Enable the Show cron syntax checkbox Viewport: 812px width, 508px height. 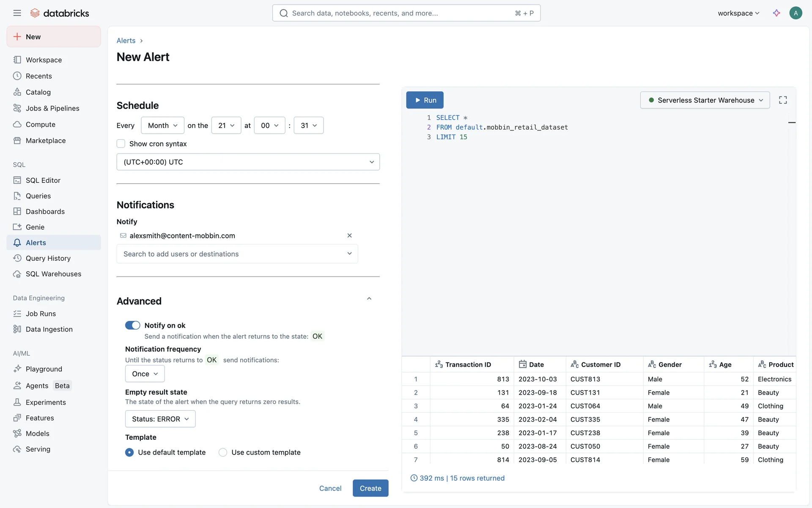[x=121, y=144]
